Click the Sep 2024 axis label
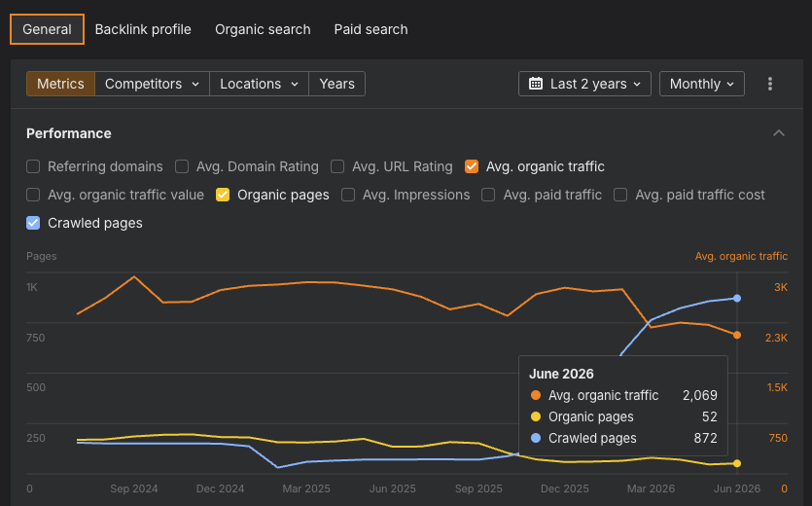The width and height of the screenshot is (812, 506). tap(133, 488)
